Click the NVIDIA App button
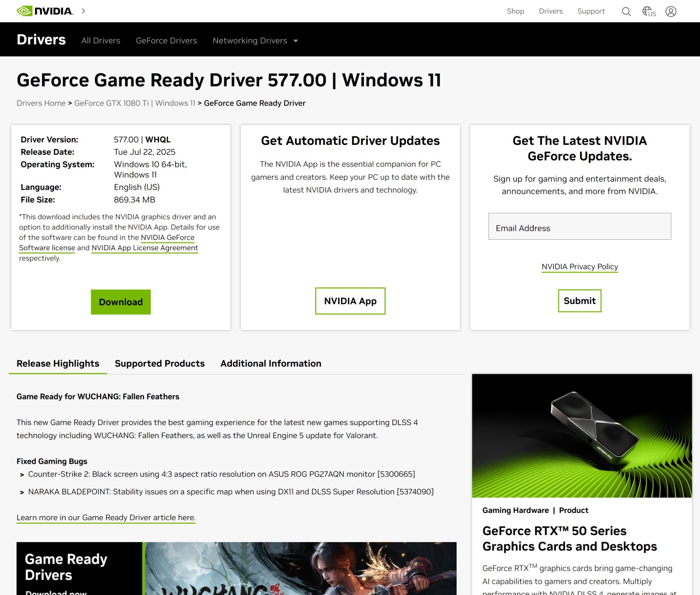Screen dimensions: 700x595 coord(350,301)
